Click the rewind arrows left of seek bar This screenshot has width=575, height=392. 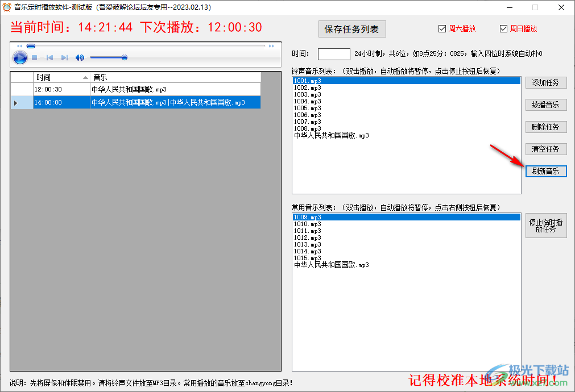pos(20,46)
